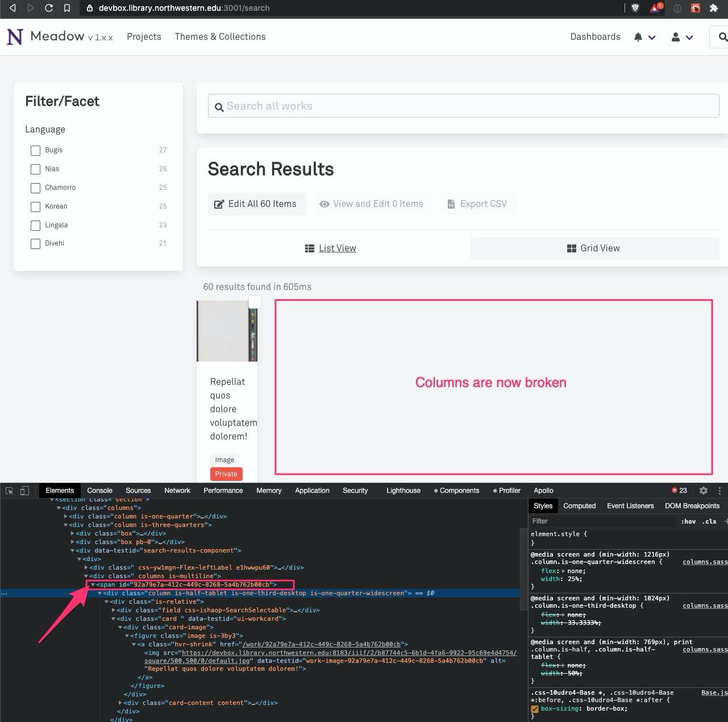Open the Apollo DevTools tab
This screenshot has width=728, height=722.
(543, 491)
